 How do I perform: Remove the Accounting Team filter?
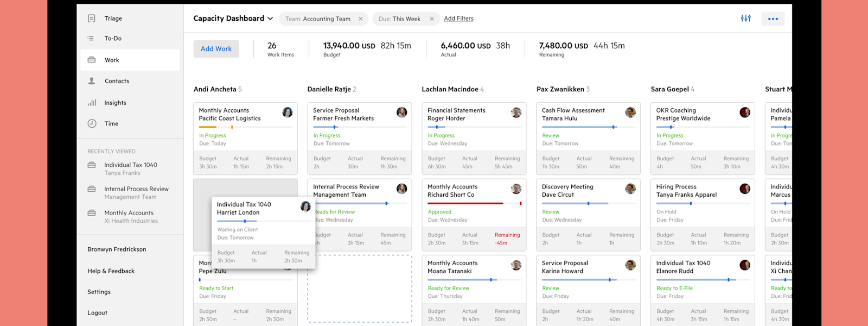click(x=360, y=19)
